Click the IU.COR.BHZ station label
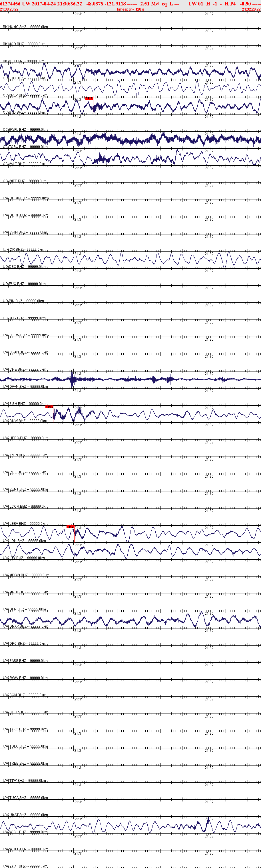Viewport: 261px width, 868px height. pos(24,250)
